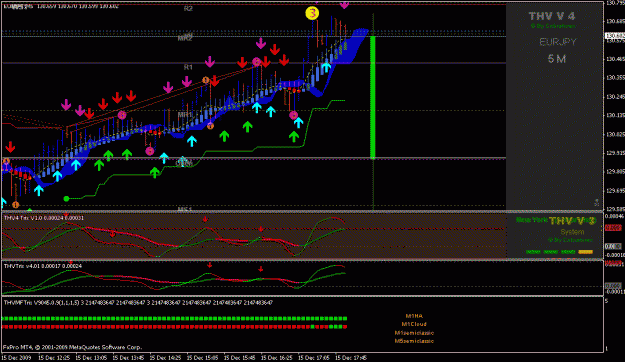Select 15 Dec 15:05 on the time axis
The width and height of the screenshot is (625, 362).
(x=202, y=358)
